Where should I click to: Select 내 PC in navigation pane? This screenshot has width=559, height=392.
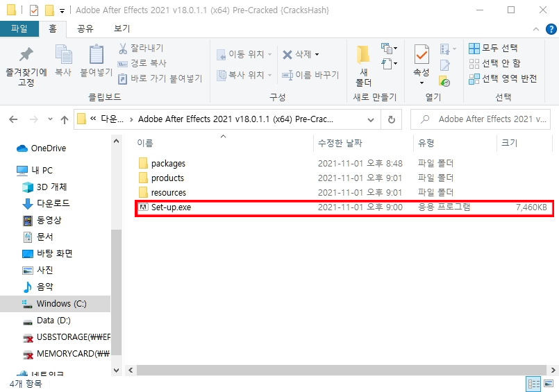tap(42, 171)
